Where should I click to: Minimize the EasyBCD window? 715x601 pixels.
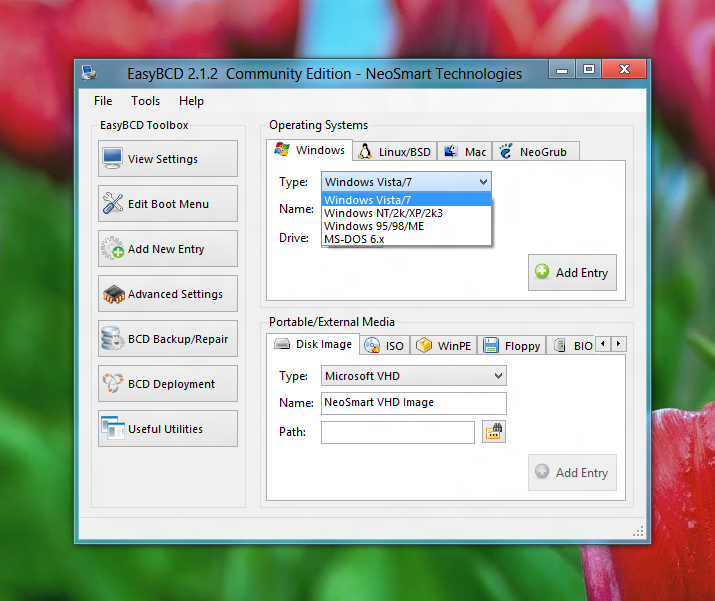coord(562,69)
